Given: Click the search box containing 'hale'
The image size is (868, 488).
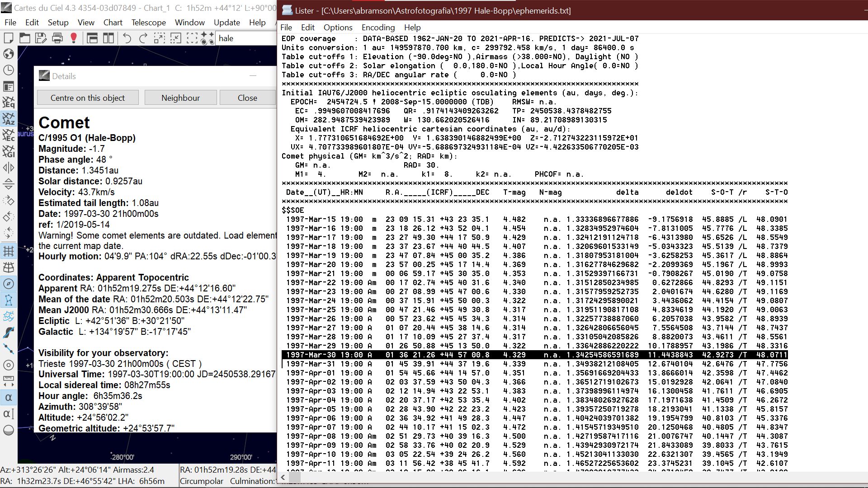Looking at the screenshot, I should pyautogui.click(x=246, y=38).
